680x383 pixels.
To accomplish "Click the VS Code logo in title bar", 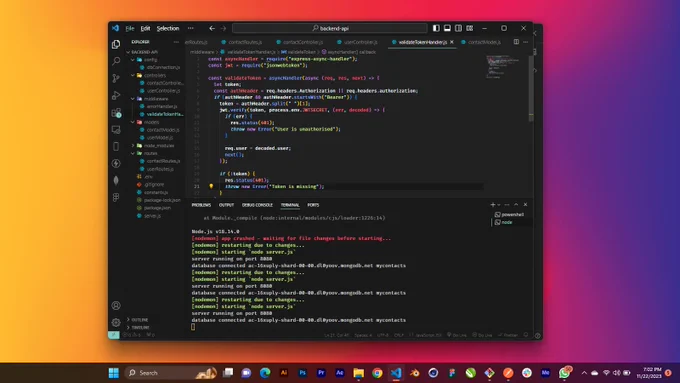I will click(115, 28).
